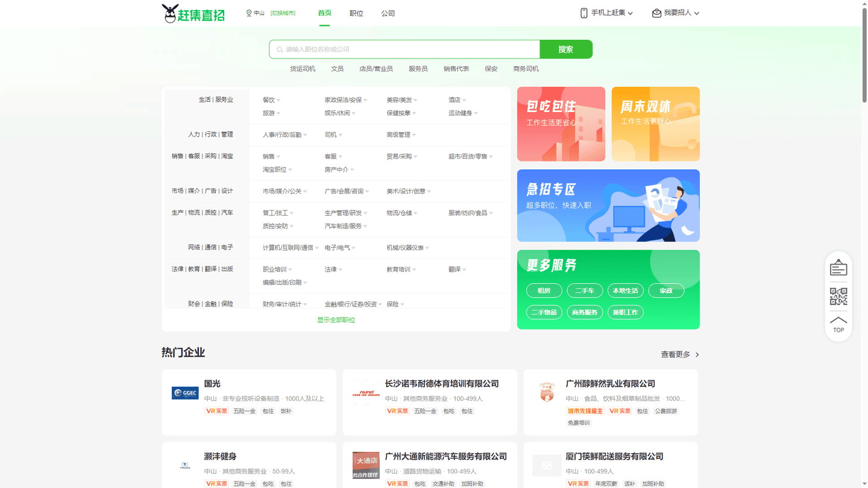Click the 汽车制造/服务 category
The width and height of the screenshot is (868, 488).
click(x=343, y=227)
